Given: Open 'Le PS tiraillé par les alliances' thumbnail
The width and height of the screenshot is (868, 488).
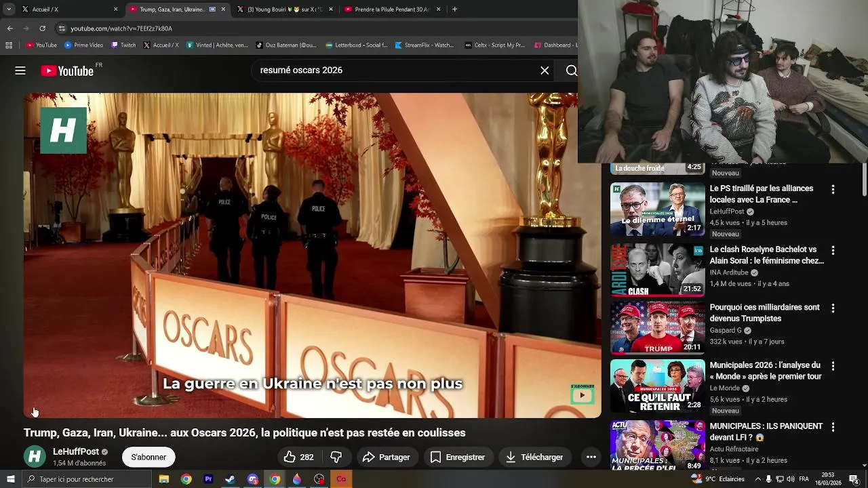Looking at the screenshot, I should (x=657, y=209).
